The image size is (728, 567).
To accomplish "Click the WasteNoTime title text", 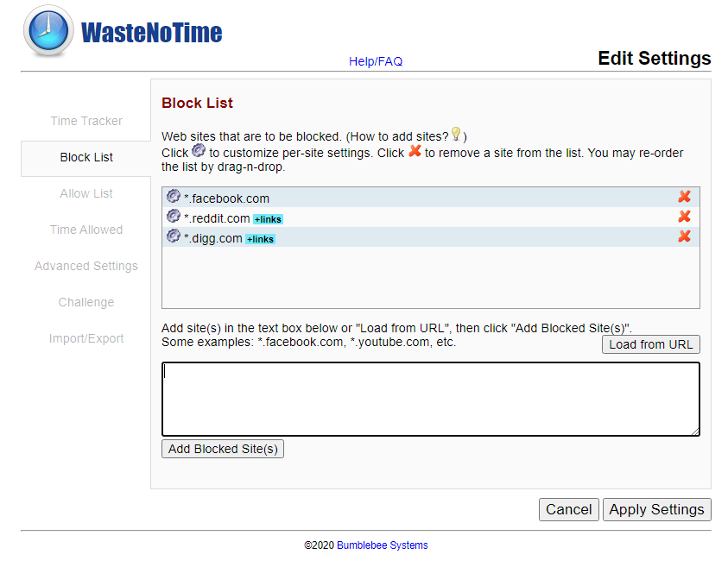I will (151, 33).
